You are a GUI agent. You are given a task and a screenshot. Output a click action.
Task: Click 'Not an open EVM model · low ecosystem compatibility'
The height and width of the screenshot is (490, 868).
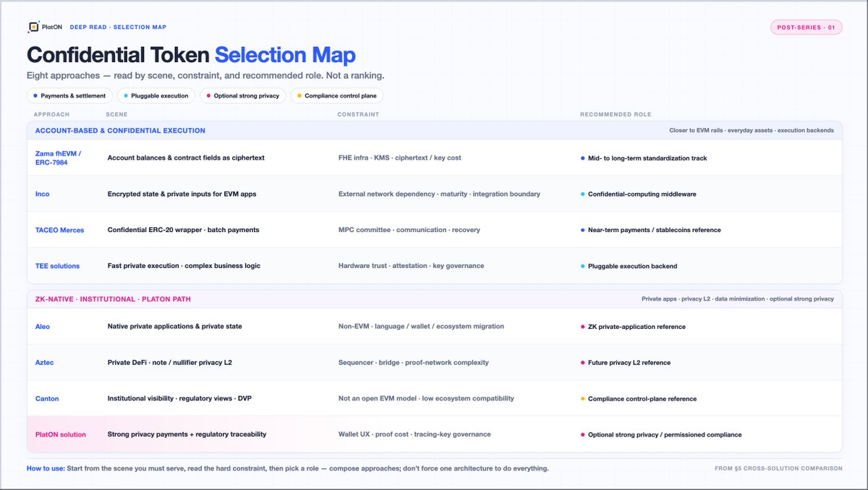click(426, 398)
